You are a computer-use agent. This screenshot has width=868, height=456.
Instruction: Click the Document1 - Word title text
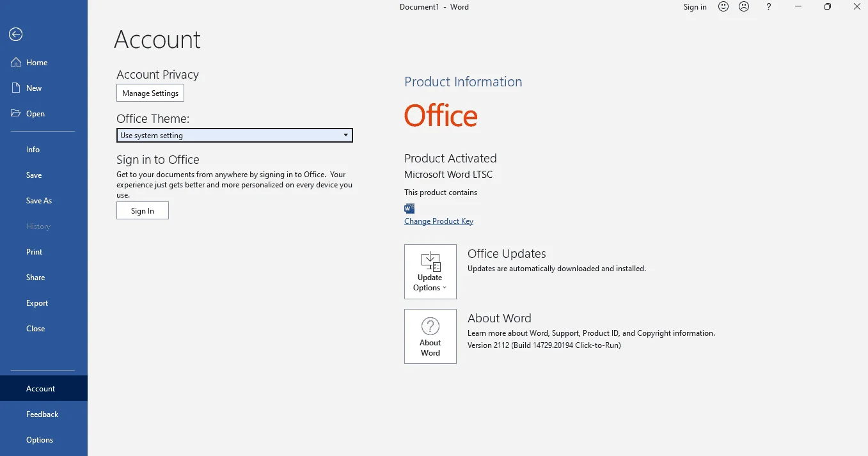tap(434, 7)
